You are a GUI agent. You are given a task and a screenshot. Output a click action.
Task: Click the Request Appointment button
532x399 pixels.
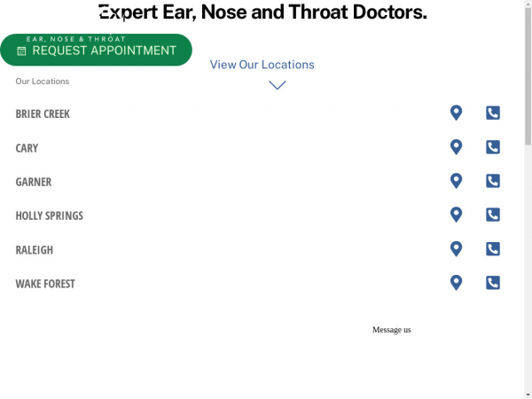pos(97,50)
